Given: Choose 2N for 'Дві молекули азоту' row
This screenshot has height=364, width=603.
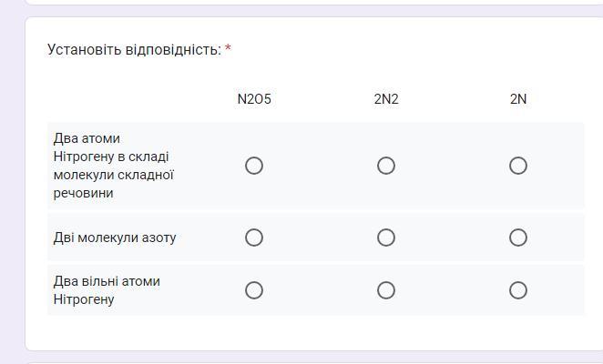Looking at the screenshot, I should click(x=518, y=238).
